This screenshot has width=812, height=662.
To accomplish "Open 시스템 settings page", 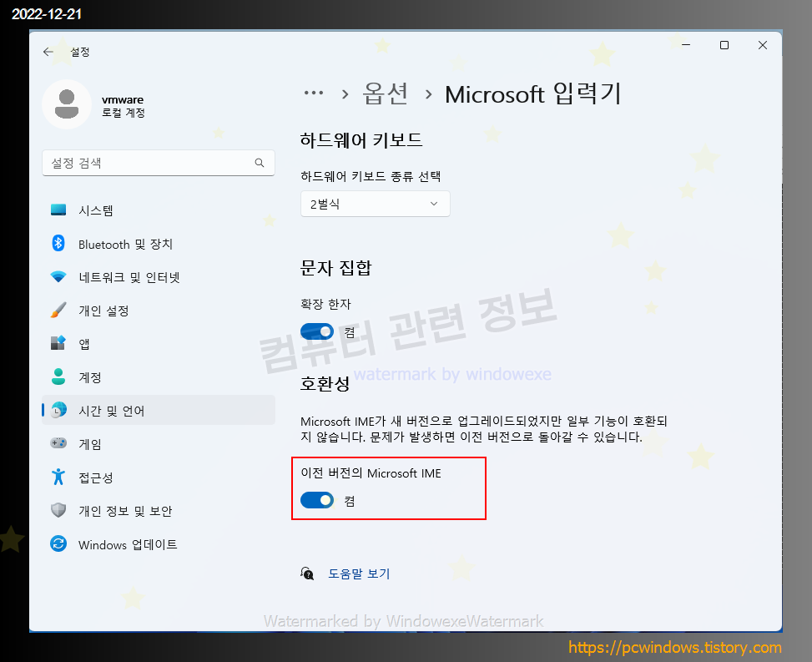I will 159,210.
